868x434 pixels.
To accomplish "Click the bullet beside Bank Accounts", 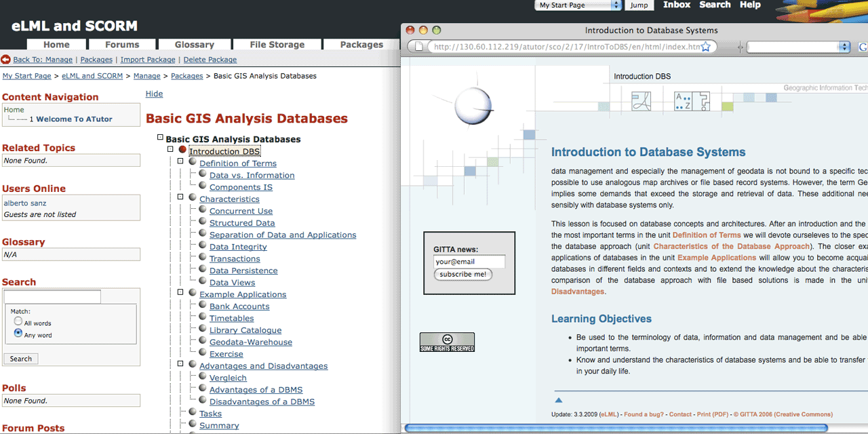I will click(x=203, y=304).
